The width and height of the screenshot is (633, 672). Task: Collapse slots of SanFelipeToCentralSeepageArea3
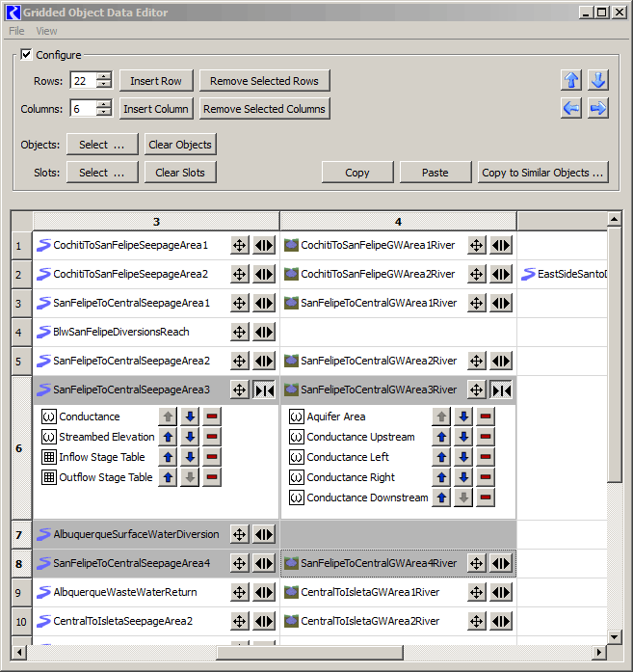[264, 390]
